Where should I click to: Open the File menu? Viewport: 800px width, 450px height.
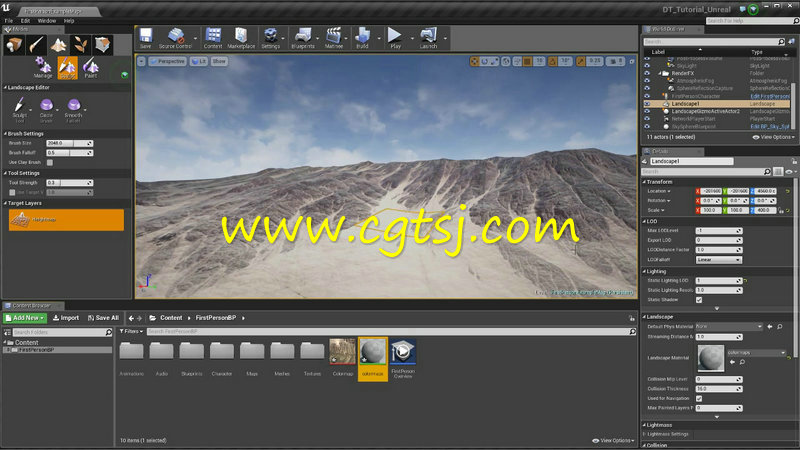point(9,21)
